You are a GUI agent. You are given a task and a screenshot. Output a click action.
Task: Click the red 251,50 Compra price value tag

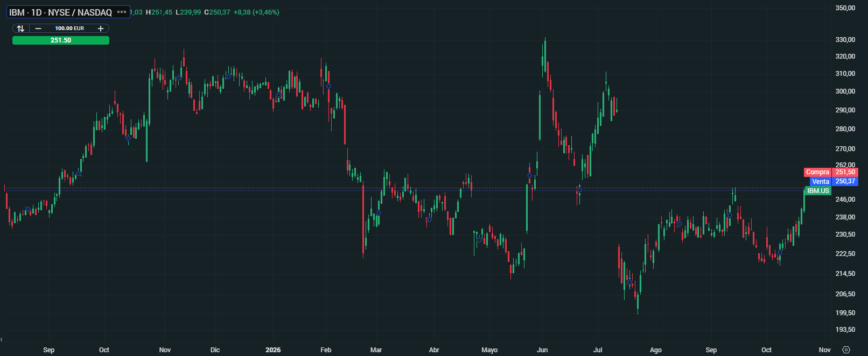click(x=845, y=172)
